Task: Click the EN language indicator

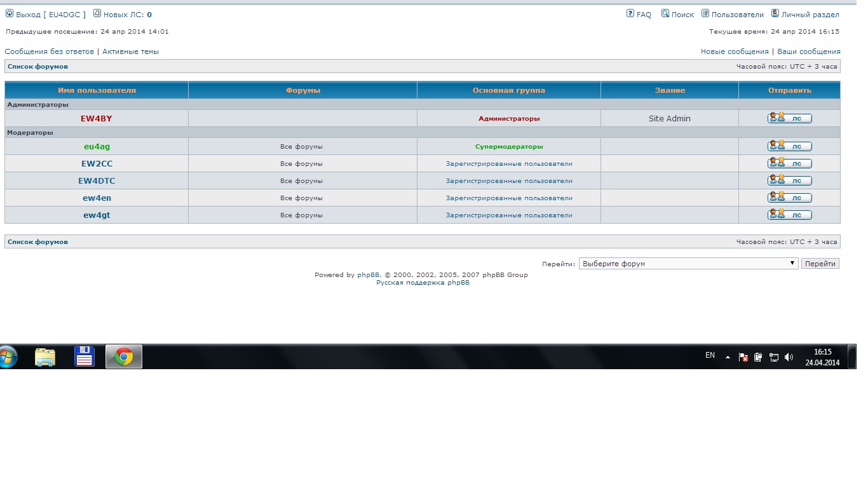Action: tap(710, 356)
